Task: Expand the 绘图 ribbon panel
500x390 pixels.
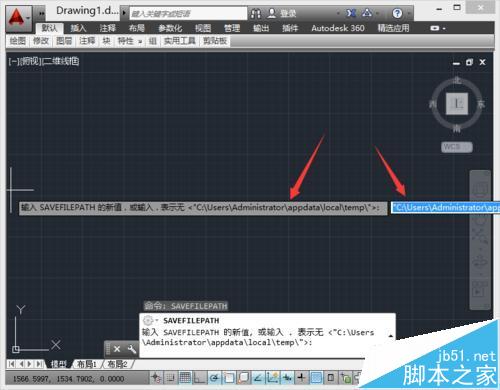Action: pyautogui.click(x=18, y=41)
